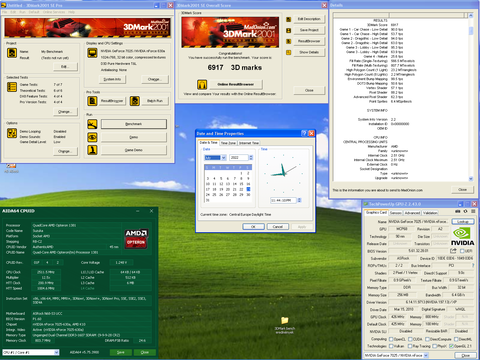Screen dimensions: 480x360
Task: Click the Batch Run icon in Pro Tools
Action: point(135,101)
